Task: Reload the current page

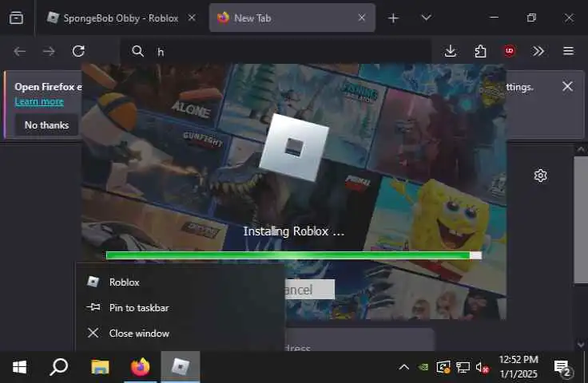Action: (x=78, y=51)
